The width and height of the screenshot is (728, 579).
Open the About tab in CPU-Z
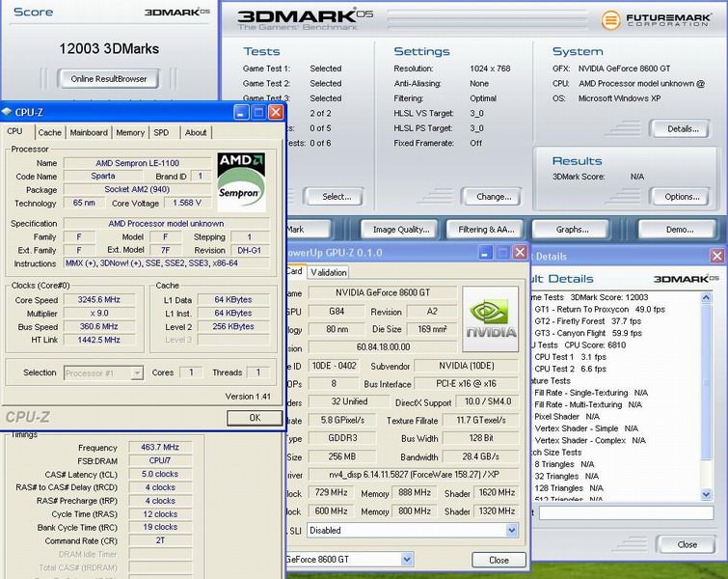(196, 132)
